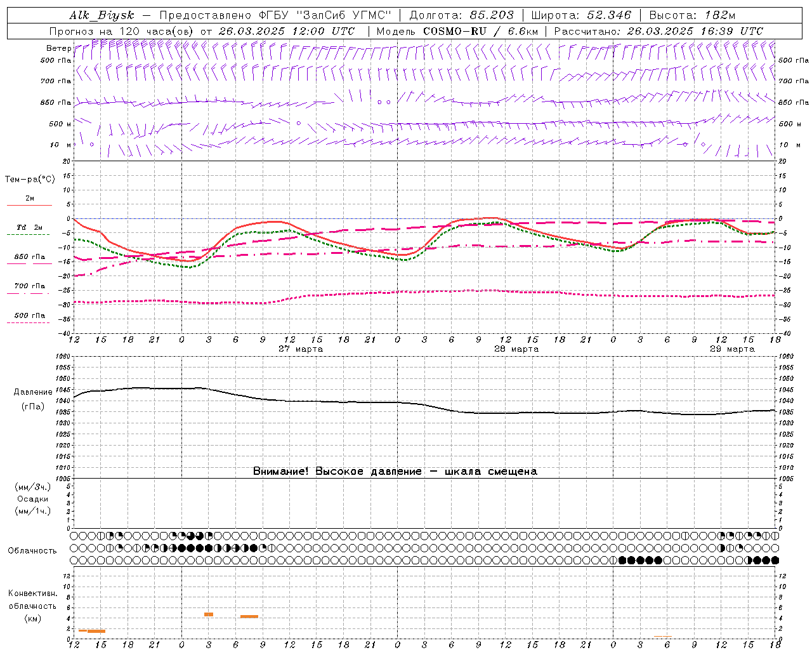Click the Долгота: 85.203 value
The height and width of the screenshot is (650, 812).
461,15
